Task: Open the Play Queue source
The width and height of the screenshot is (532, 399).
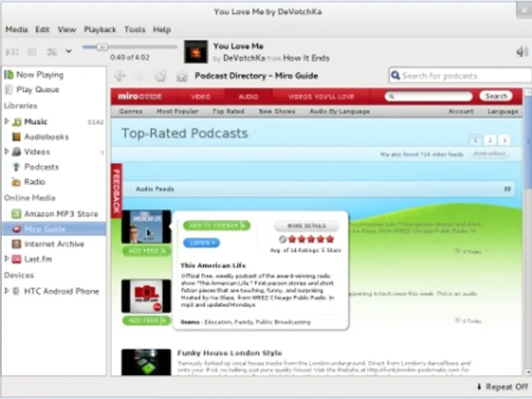Action: coord(38,90)
